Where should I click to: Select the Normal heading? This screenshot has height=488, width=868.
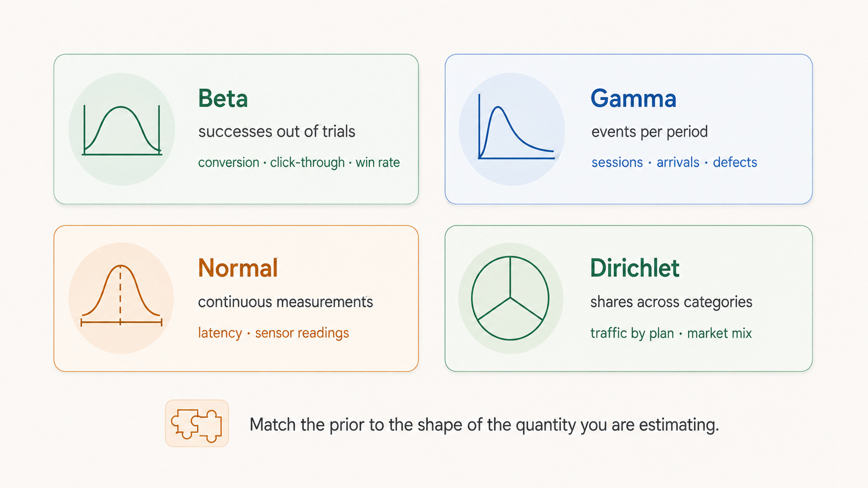[x=238, y=268]
